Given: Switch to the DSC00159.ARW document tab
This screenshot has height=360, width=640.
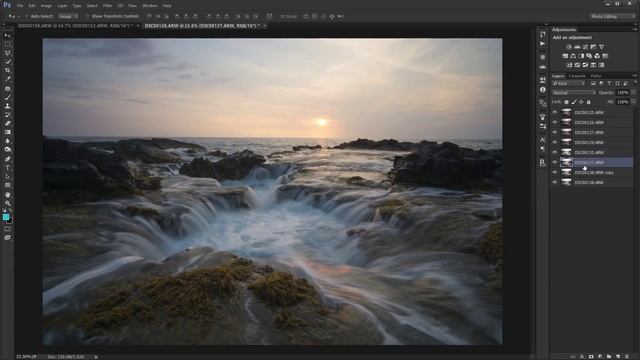Looking at the screenshot, I should (76, 26).
